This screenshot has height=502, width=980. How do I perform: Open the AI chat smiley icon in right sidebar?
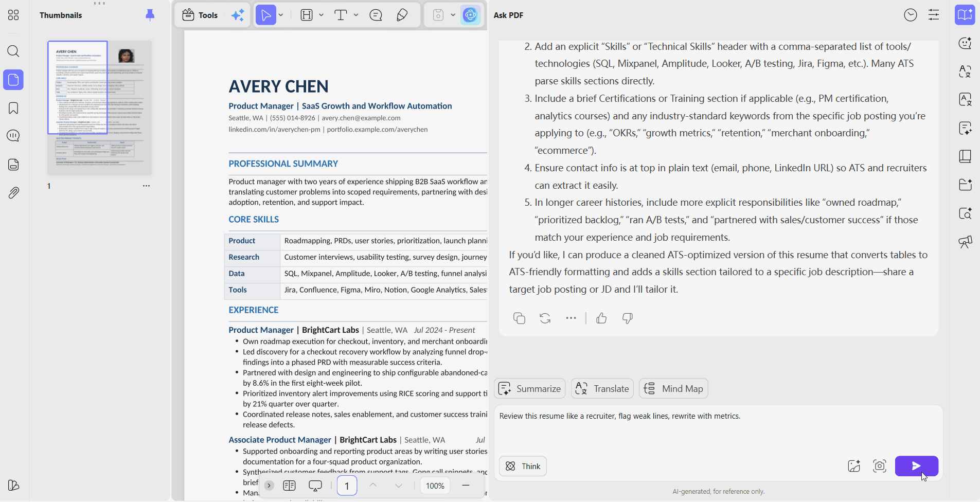click(x=965, y=43)
